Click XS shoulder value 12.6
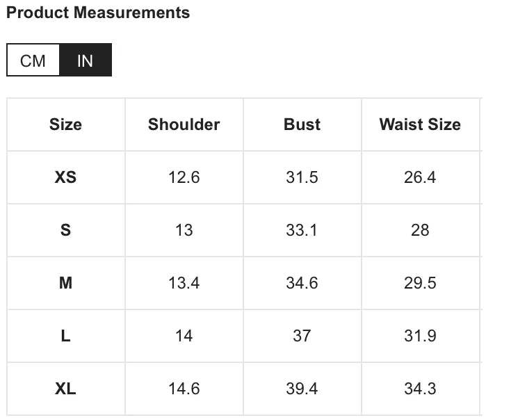Viewport: 518px width, 420px height. point(184,177)
